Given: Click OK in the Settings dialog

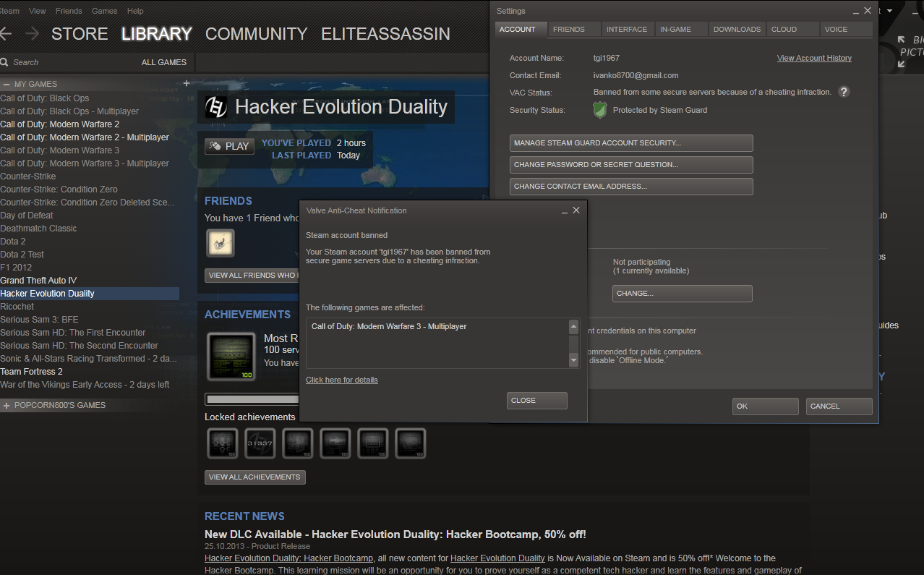Looking at the screenshot, I should tap(766, 406).
